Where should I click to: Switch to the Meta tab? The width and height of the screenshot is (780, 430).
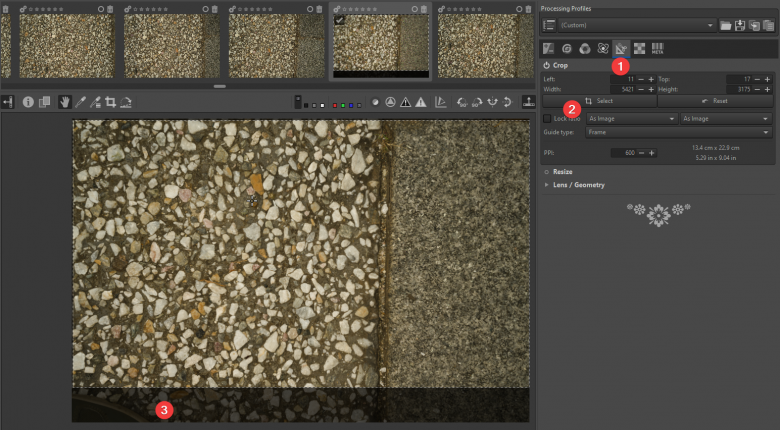tap(658, 49)
